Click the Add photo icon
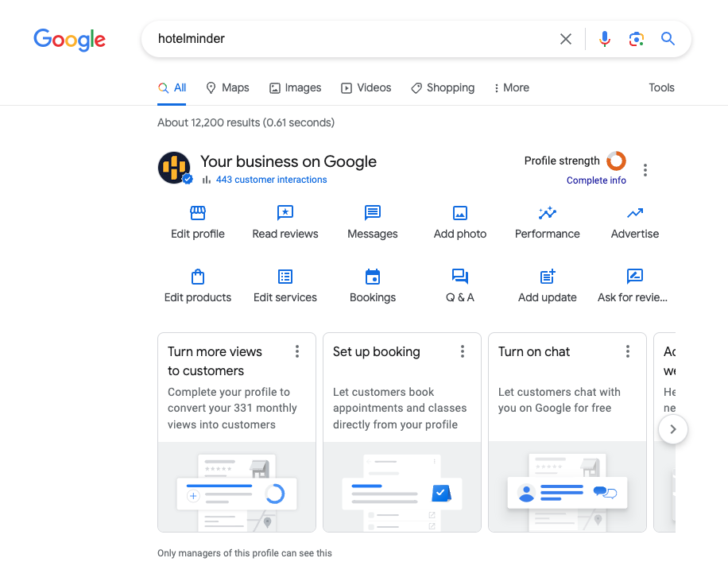The image size is (728, 585). tap(460, 213)
